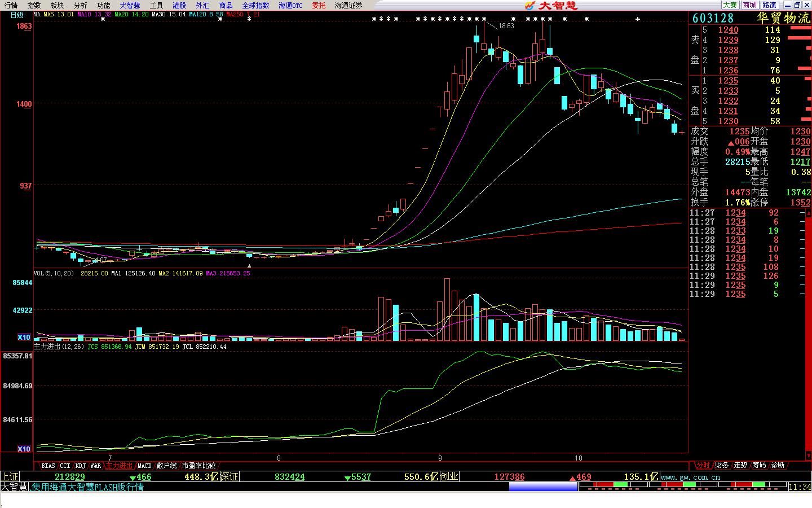Click the 总手 value 28215
The width and height of the screenshot is (812, 508).
click(x=738, y=162)
